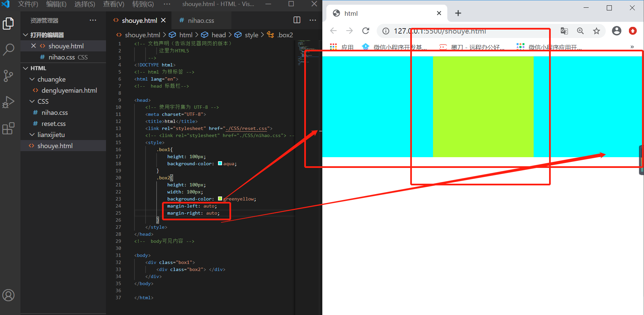This screenshot has width=644, height=315.
Task: Click the code minimap
Action: 308,53
